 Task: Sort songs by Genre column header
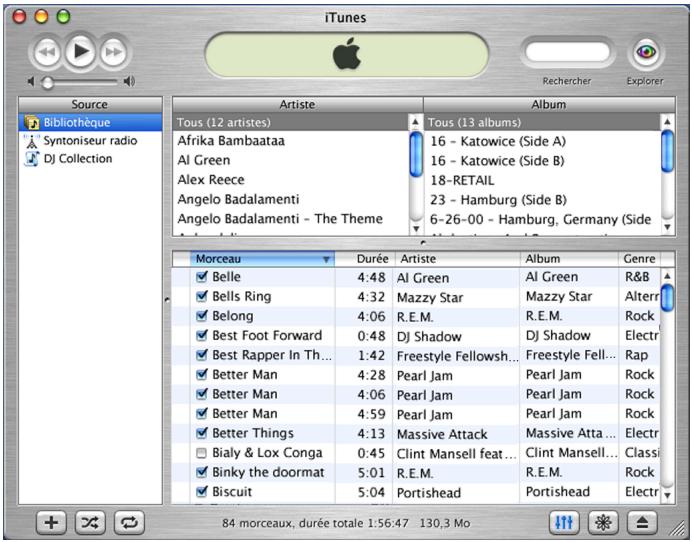(x=639, y=259)
